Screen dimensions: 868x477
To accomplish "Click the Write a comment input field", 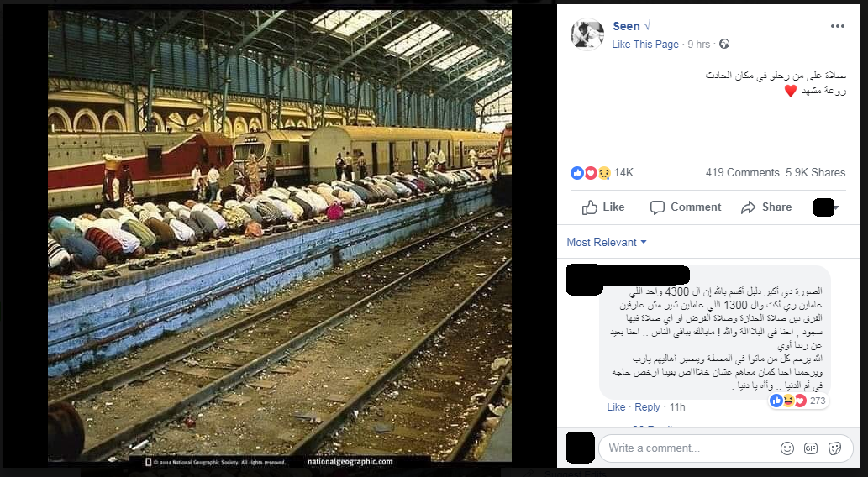I will (687, 448).
